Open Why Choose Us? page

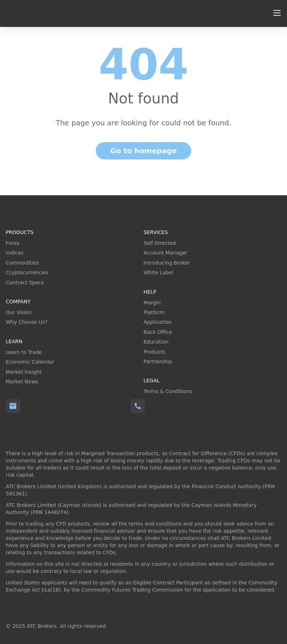click(27, 322)
